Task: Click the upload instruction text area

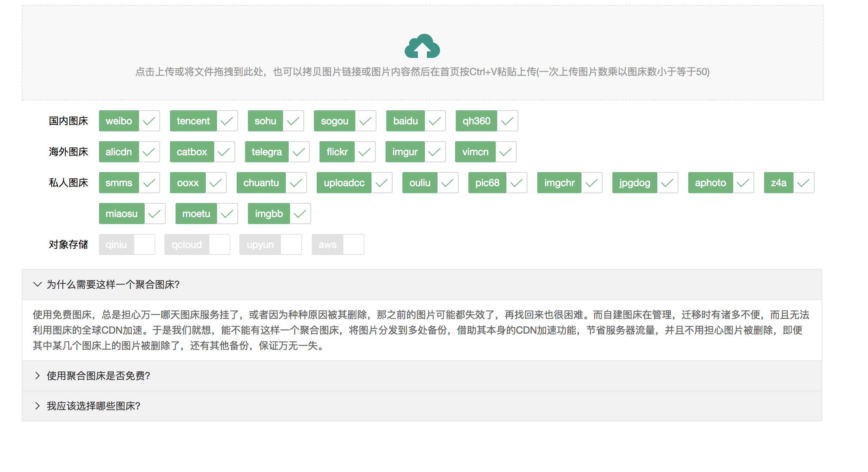Action: 422,72
